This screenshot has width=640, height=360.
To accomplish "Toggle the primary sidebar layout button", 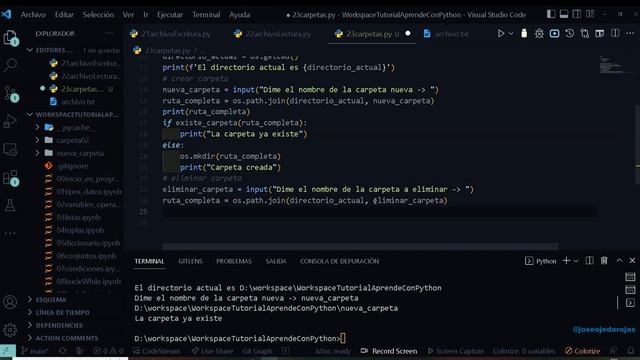I will pos(551,14).
